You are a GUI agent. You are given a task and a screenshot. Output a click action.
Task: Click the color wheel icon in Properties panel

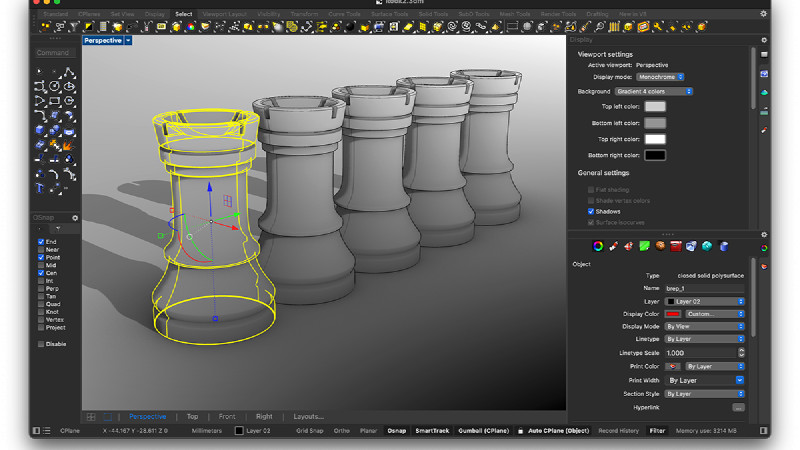pyautogui.click(x=598, y=245)
